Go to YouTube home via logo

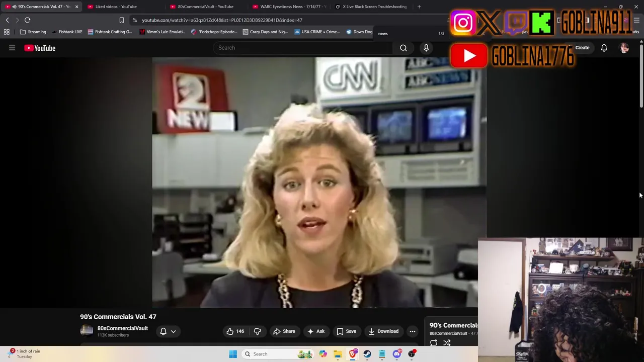[x=40, y=48]
